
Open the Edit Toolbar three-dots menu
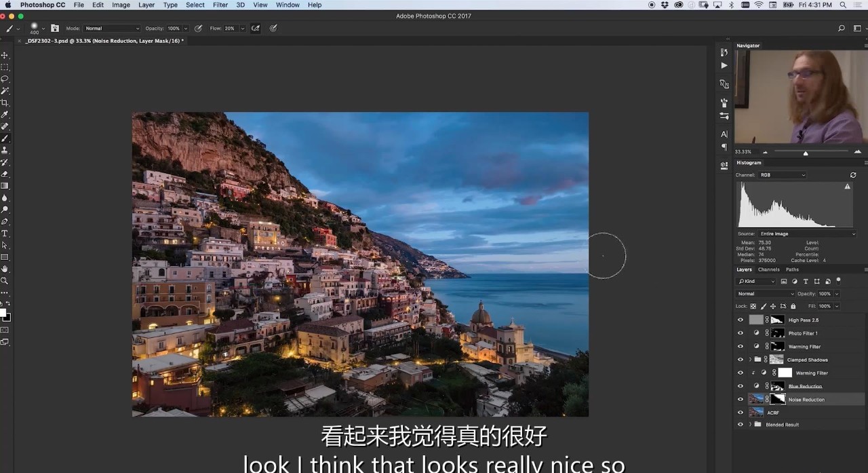pos(5,293)
